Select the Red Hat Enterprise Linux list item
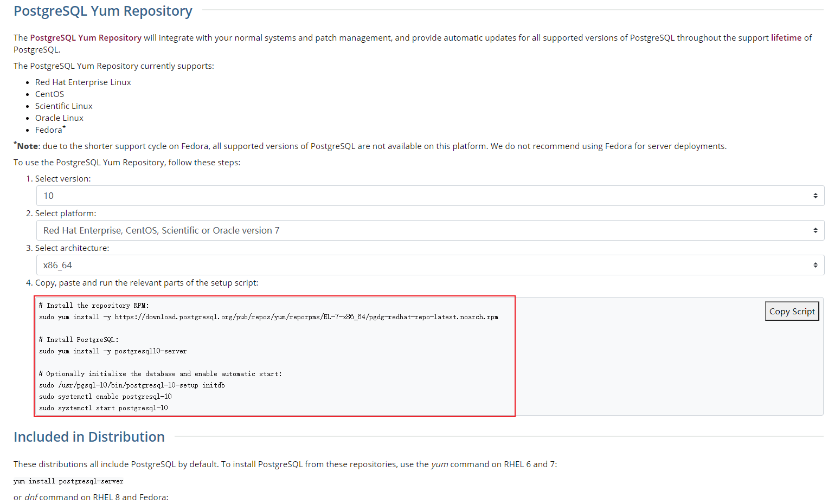This screenshot has width=828, height=504. (83, 82)
